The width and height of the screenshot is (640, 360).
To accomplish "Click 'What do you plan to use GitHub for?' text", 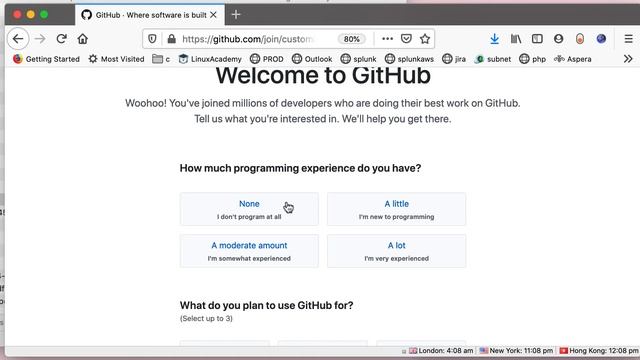I will pyautogui.click(x=267, y=305).
